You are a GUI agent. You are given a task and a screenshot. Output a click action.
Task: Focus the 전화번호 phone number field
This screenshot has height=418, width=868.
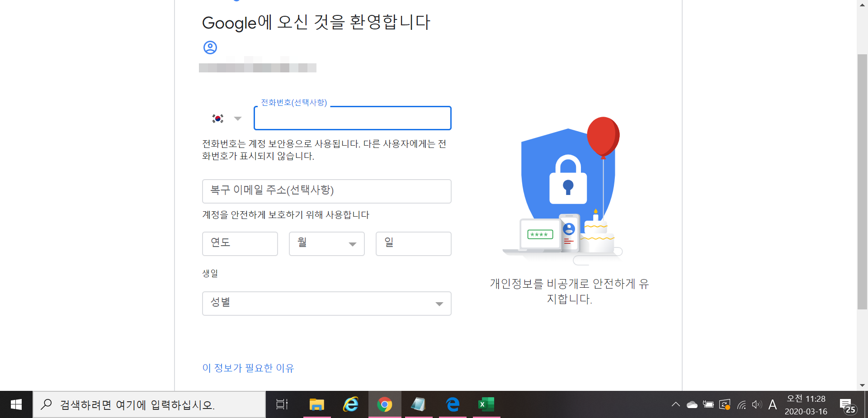coord(353,118)
